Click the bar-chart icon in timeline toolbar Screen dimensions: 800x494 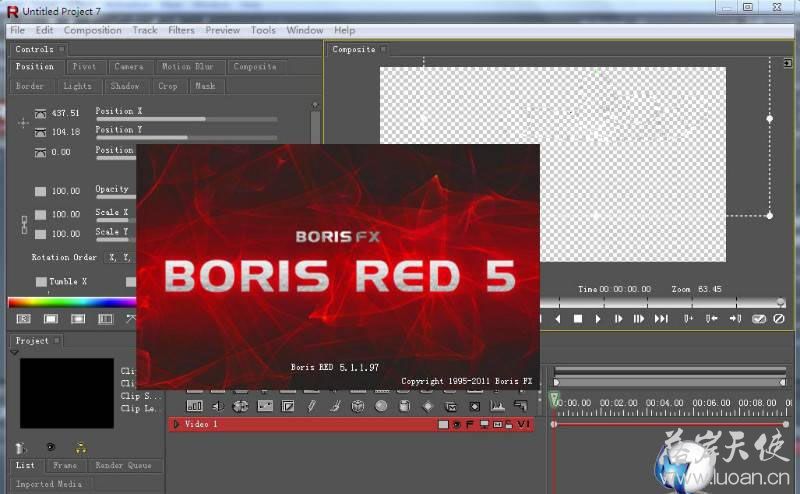[x=195, y=406]
